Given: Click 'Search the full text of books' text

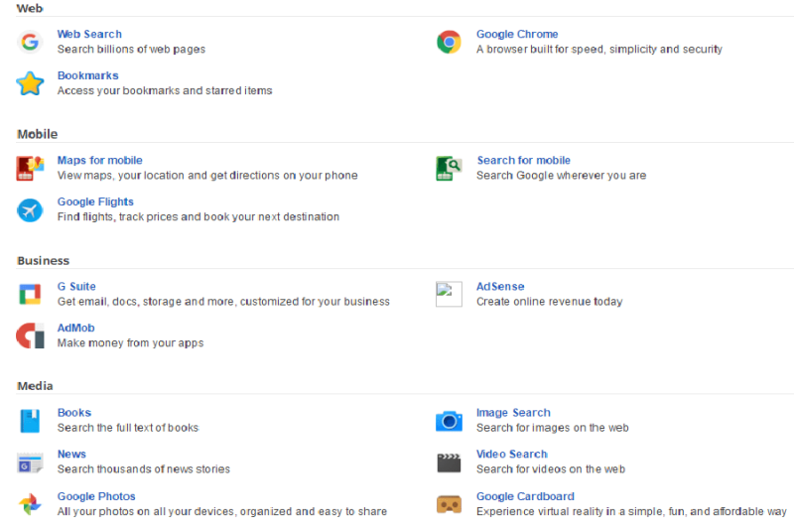Looking at the screenshot, I should coord(128,428).
